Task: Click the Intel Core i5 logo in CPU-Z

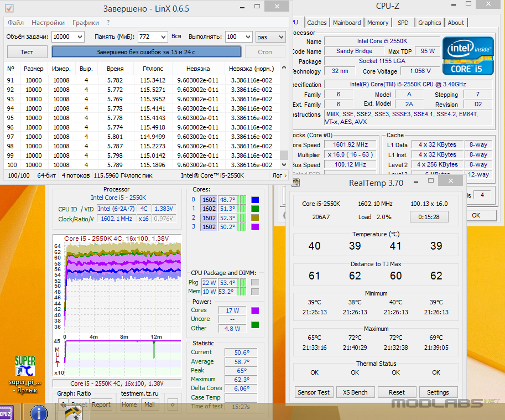Action: 468,56
